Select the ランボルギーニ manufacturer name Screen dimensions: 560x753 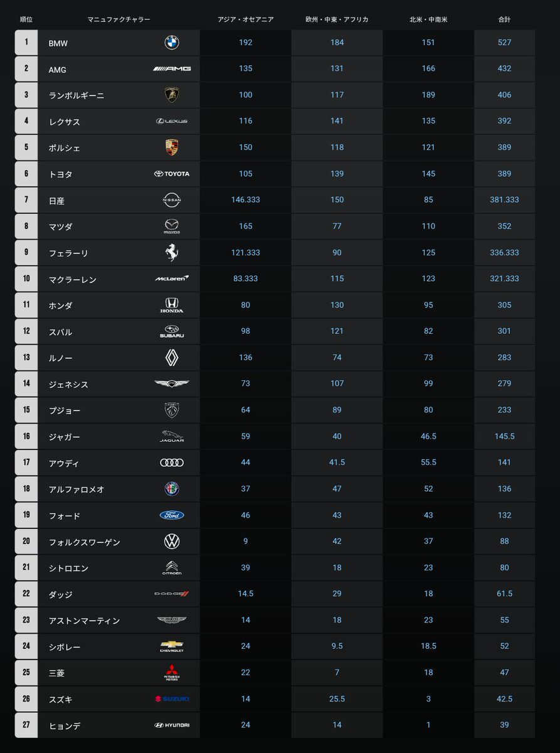click(77, 95)
